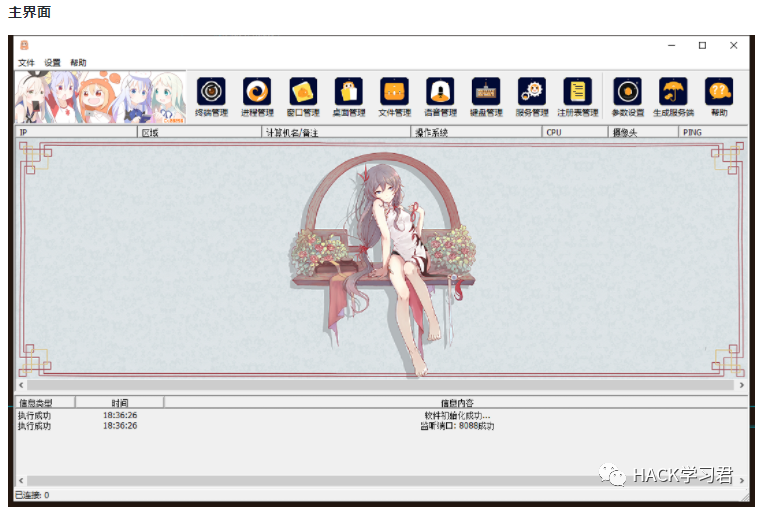Click the CPU column header
758x508 pixels.
(x=575, y=132)
